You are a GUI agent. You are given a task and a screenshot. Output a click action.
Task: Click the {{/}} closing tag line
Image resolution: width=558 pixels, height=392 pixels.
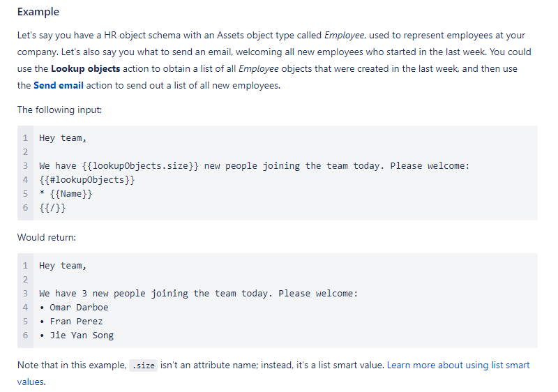[x=52, y=208]
